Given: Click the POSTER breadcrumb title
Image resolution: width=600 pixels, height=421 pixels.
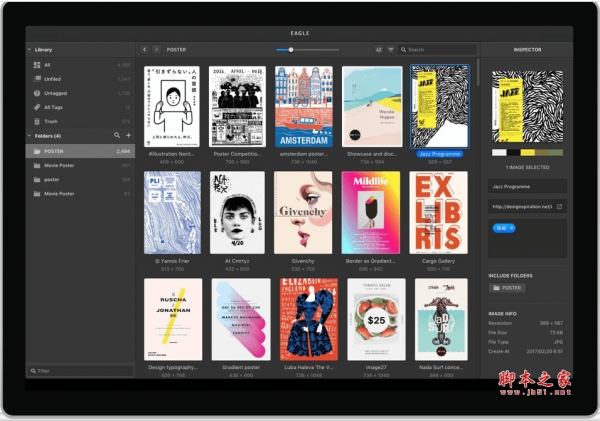Looking at the screenshot, I should coord(176,50).
